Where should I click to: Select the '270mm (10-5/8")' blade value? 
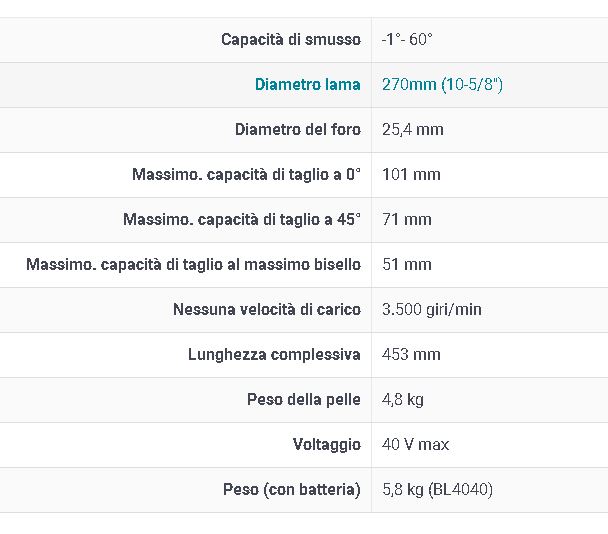442,85
